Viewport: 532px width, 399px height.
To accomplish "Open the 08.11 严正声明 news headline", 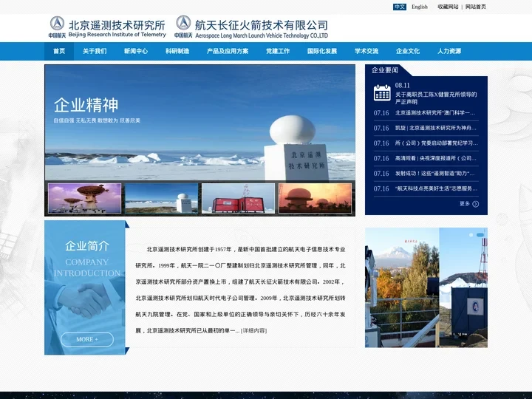I will click(436, 98).
